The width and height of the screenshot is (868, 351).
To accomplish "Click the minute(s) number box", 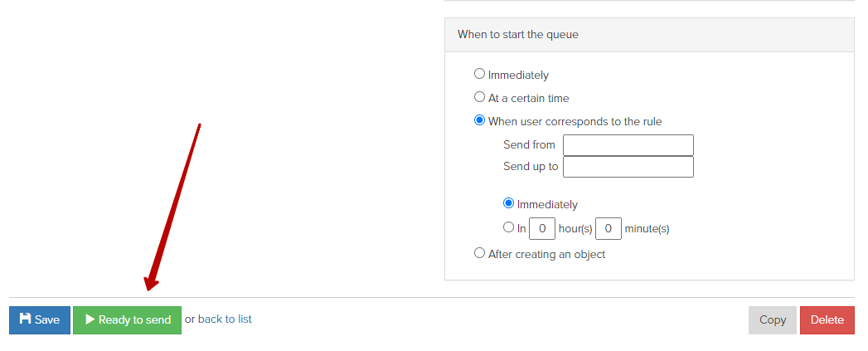I will coord(609,228).
